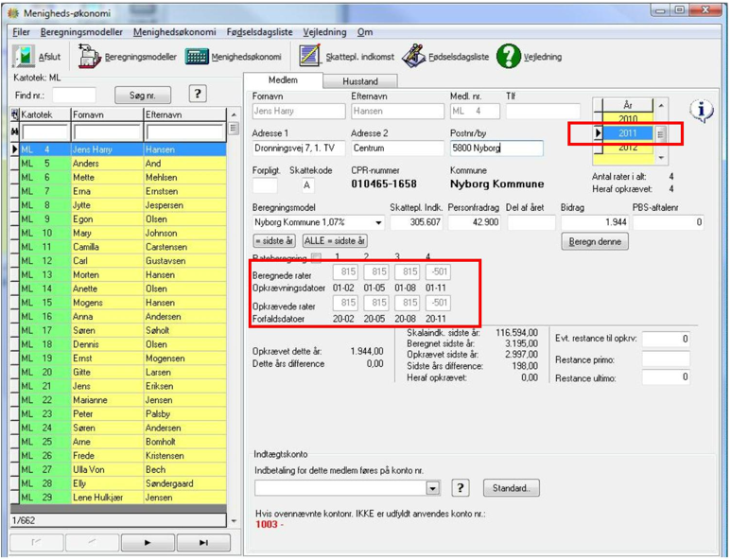Open Fødselsdagsliste toolbar icon
The width and height of the screenshot is (731, 560).
pos(413,57)
